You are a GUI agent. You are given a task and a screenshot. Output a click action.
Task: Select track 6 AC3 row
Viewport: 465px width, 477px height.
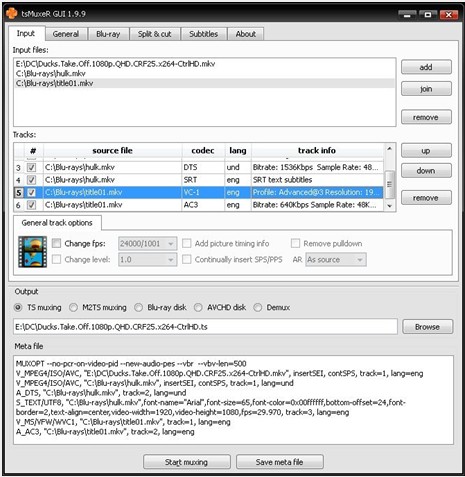(198, 205)
